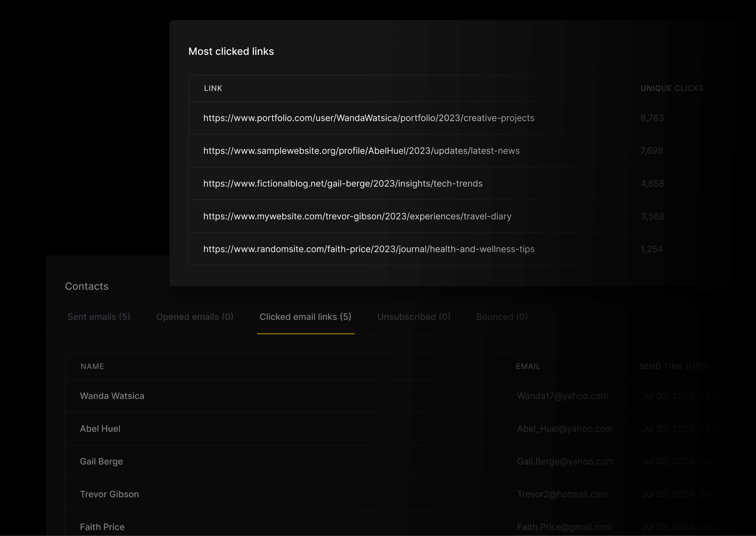756x536 pixels.
Task: Click the Trevor2@hotmail.com email cell
Action: tap(562, 494)
